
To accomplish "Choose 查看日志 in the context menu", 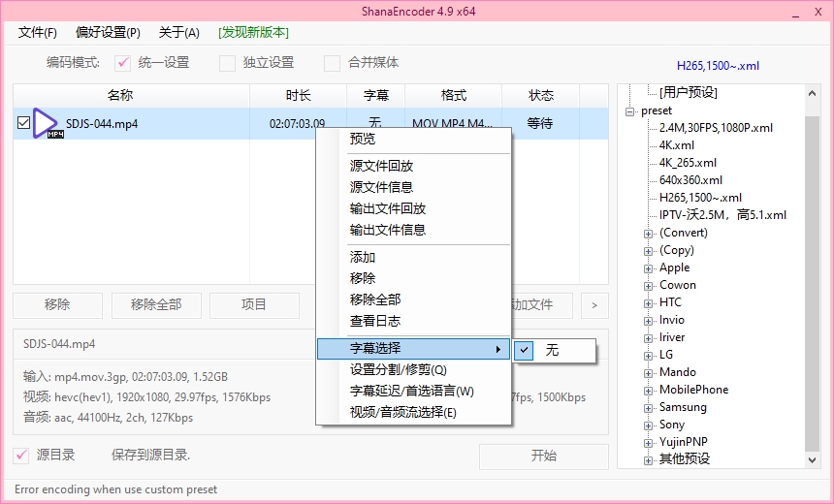I will (x=413, y=321).
